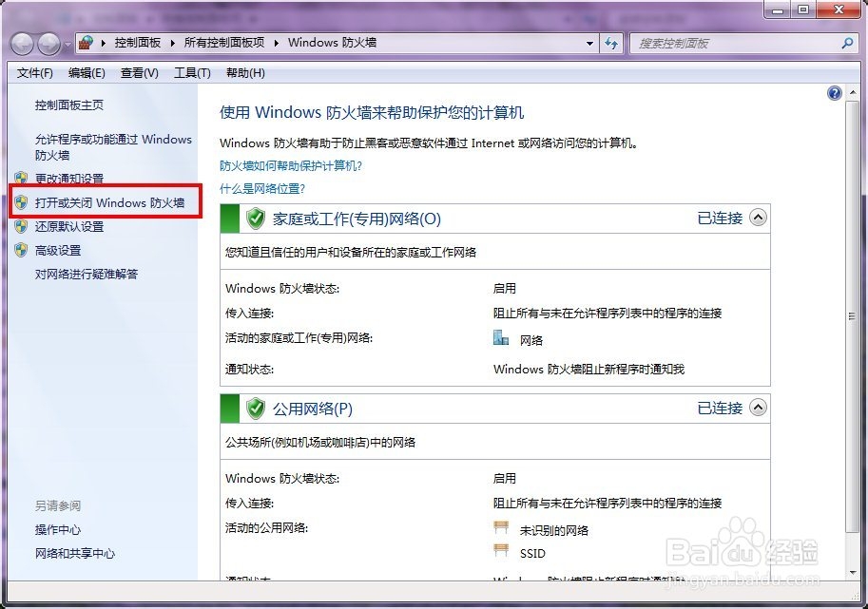This screenshot has height=609, width=868.
Task: Click shield icon beside 打开或关闭 Windows 防火墙
Action: [21, 202]
